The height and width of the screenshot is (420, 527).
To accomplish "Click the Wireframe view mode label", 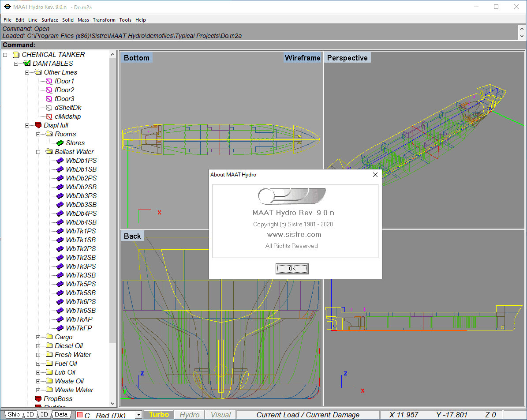I will tap(302, 58).
